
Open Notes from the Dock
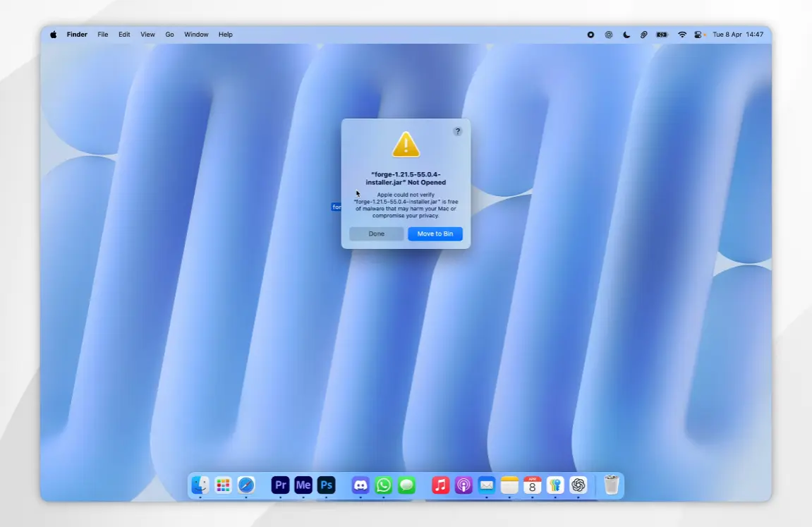pos(509,485)
